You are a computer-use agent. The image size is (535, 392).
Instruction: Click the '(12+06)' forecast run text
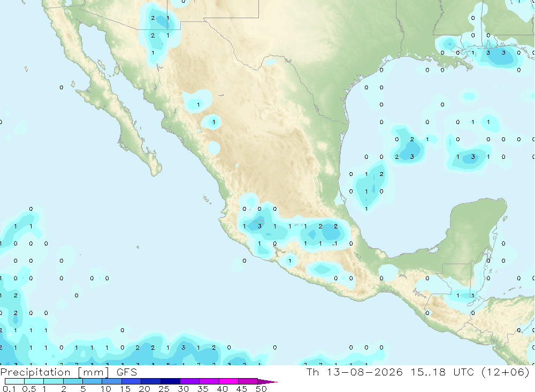(x=506, y=372)
